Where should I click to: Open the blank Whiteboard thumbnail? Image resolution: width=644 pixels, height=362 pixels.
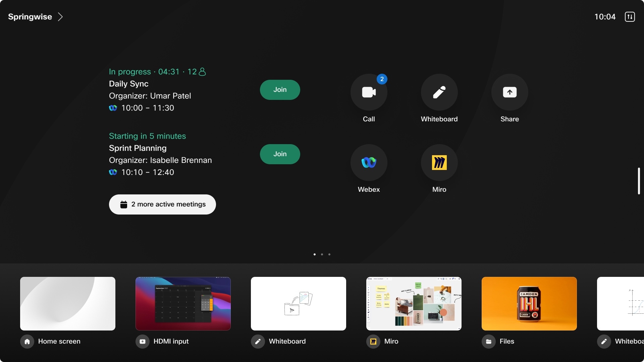point(298,304)
